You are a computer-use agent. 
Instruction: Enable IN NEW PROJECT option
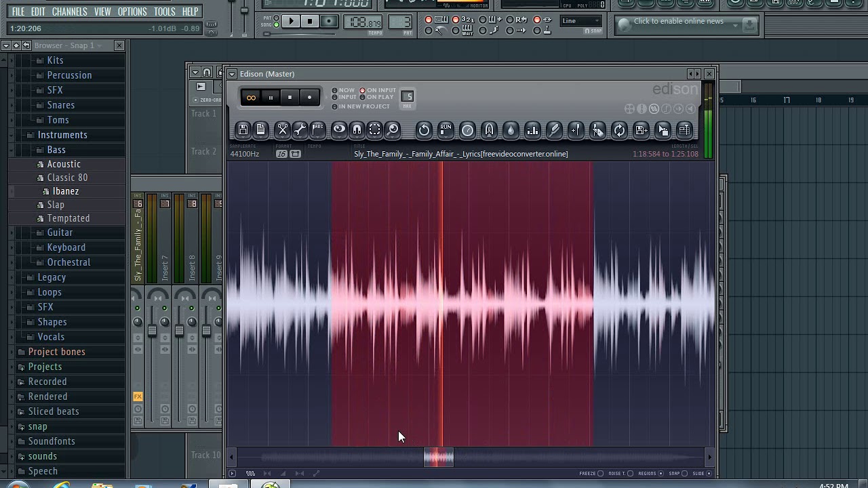tap(361, 106)
